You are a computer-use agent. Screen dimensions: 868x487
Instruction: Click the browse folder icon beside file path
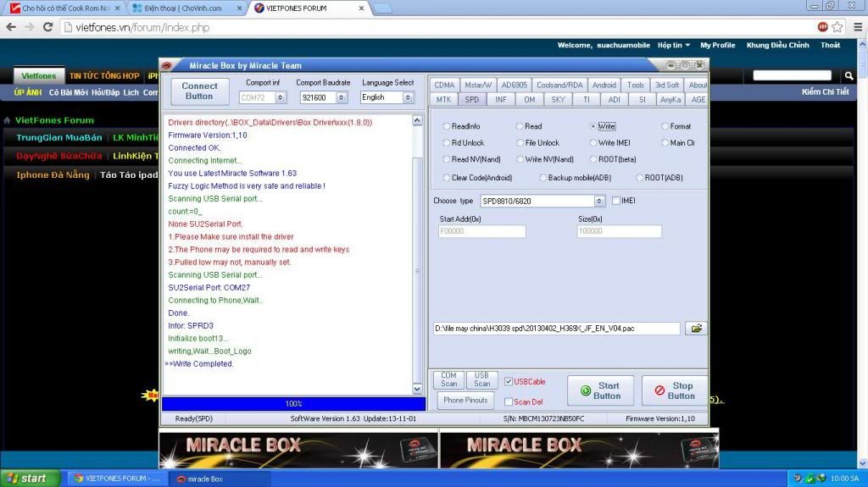pyautogui.click(x=696, y=328)
